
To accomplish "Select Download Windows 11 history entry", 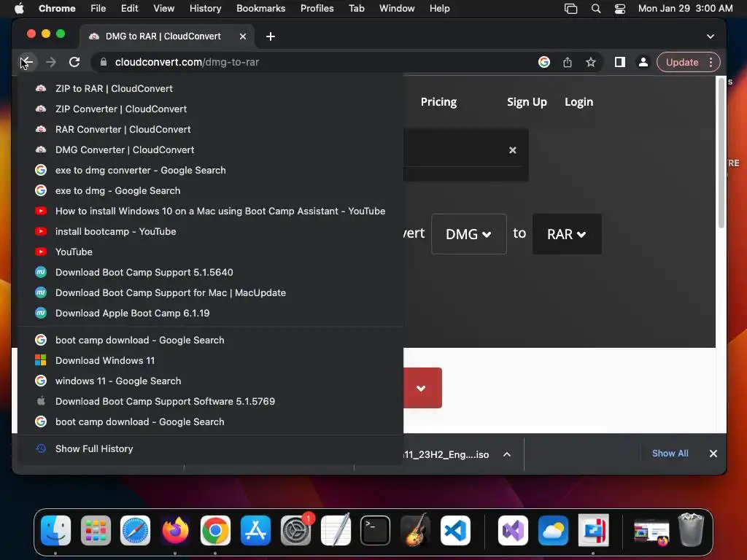I will pyautogui.click(x=210, y=361).
